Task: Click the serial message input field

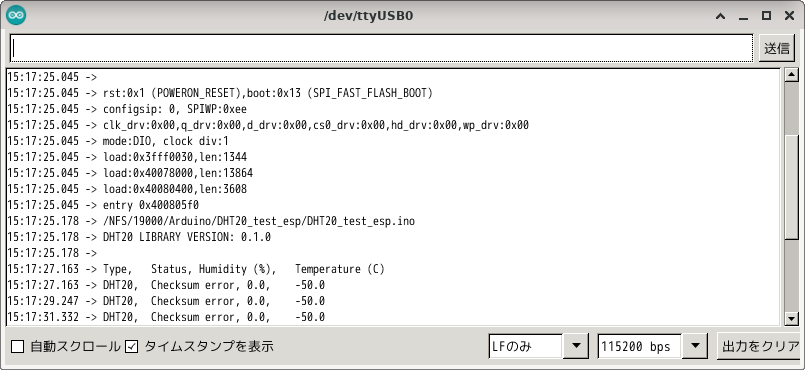Action: point(381,48)
